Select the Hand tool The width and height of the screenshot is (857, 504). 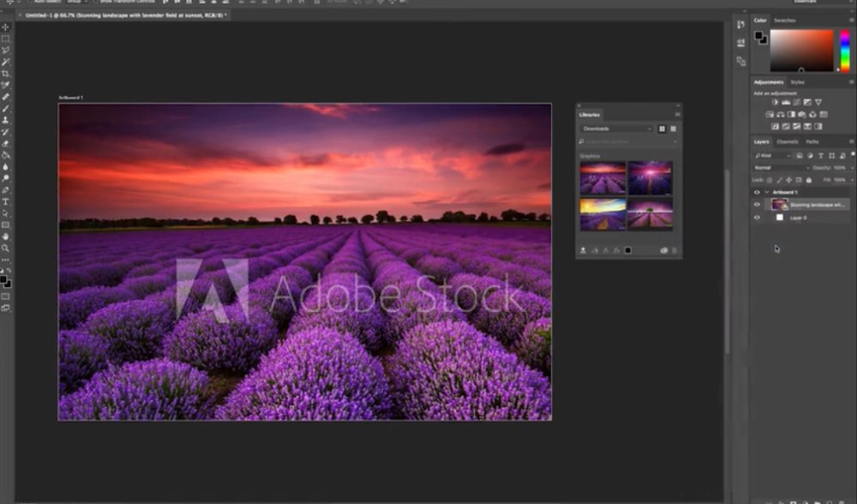coord(5,237)
